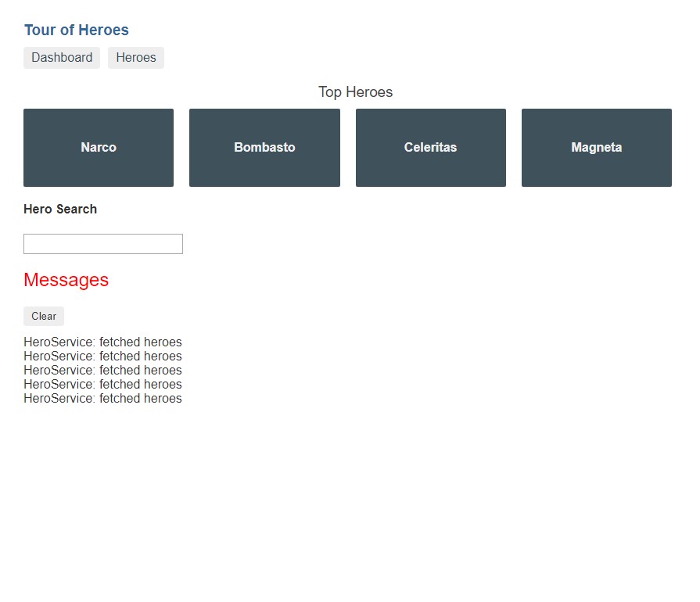Screen dimensions: 700x602
Task: Click the Bombasto hero tile
Action: tap(264, 147)
